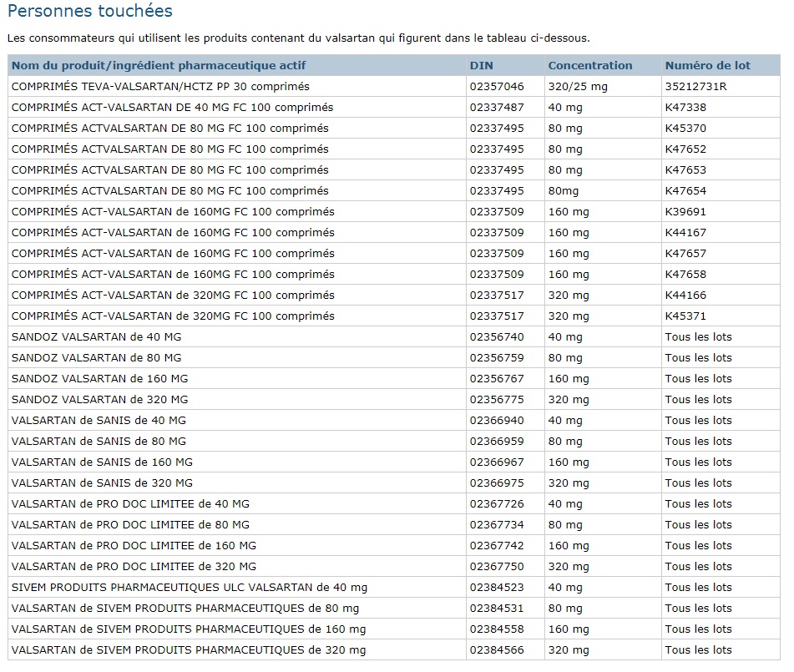The height and width of the screenshot is (672, 794).
Task: Click lot number 35212731R
Action: coord(695,87)
